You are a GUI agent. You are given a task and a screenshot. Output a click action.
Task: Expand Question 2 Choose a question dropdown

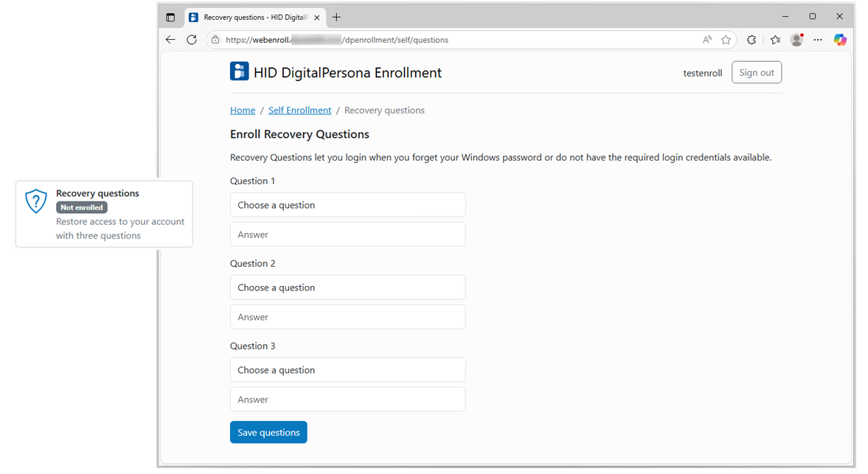347,287
